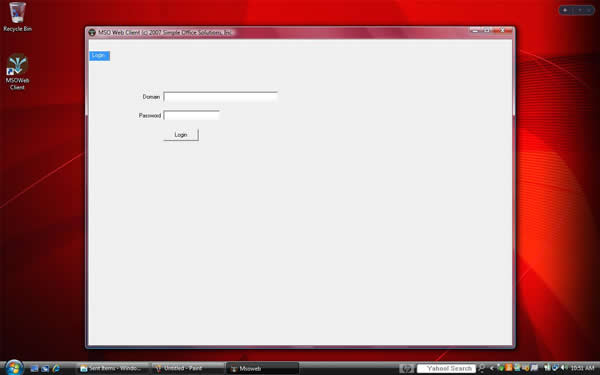Viewport: 600px width, 375px height.
Task: Click the volume speaker tray icon
Action: click(x=564, y=368)
